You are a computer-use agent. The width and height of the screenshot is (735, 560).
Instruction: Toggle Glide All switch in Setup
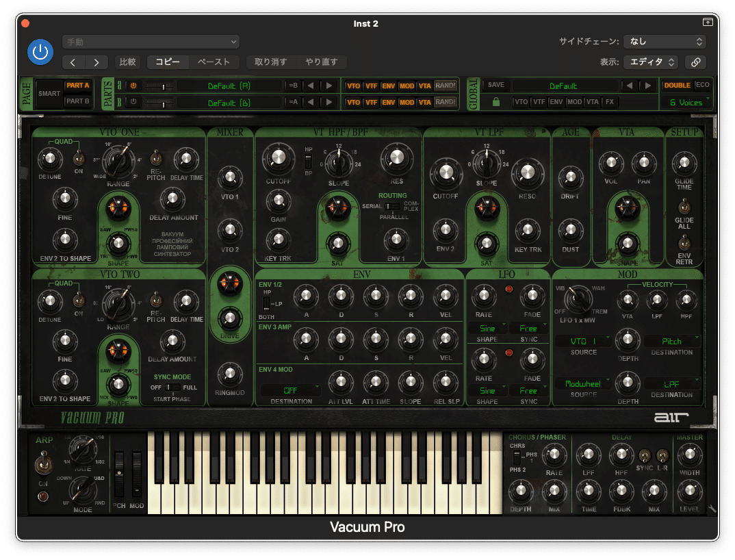pos(684,205)
